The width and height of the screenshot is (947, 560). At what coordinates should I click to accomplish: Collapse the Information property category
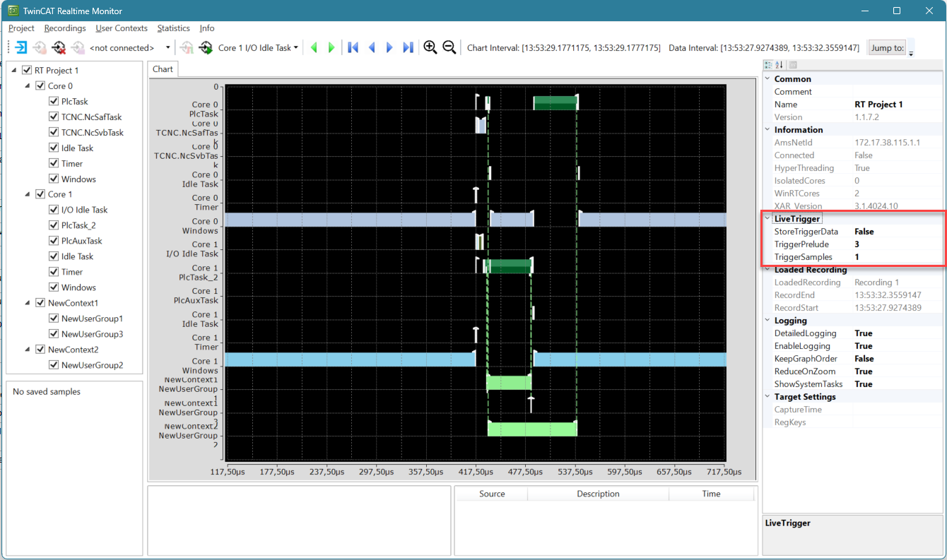(768, 130)
